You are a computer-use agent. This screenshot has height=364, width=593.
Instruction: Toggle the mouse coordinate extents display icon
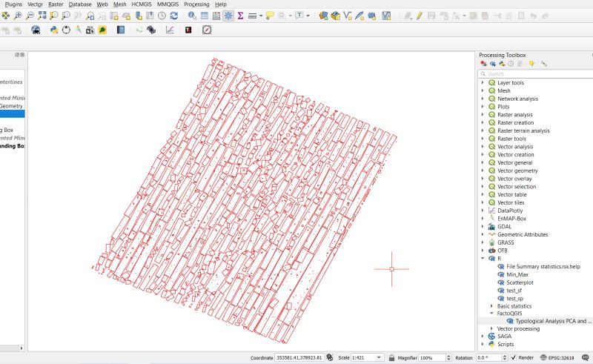coord(330,357)
